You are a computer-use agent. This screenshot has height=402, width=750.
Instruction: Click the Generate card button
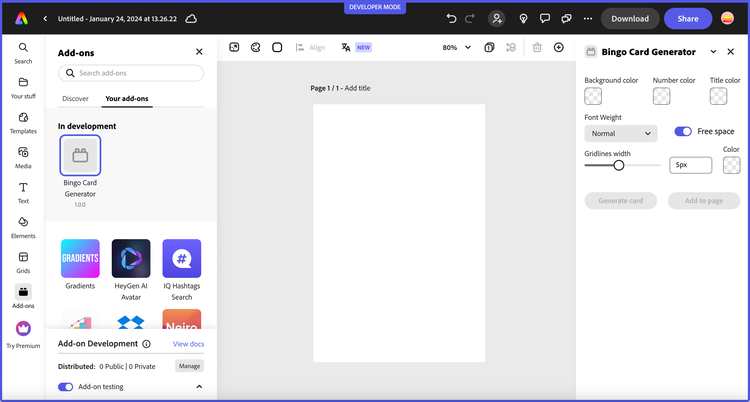620,201
